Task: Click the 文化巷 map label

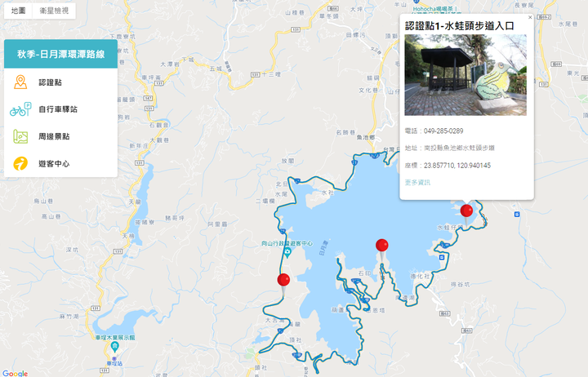Action: click(x=368, y=91)
